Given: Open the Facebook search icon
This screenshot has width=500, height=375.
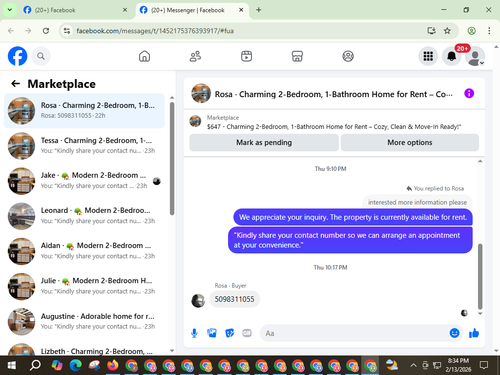Looking at the screenshot, I should 41,56.
